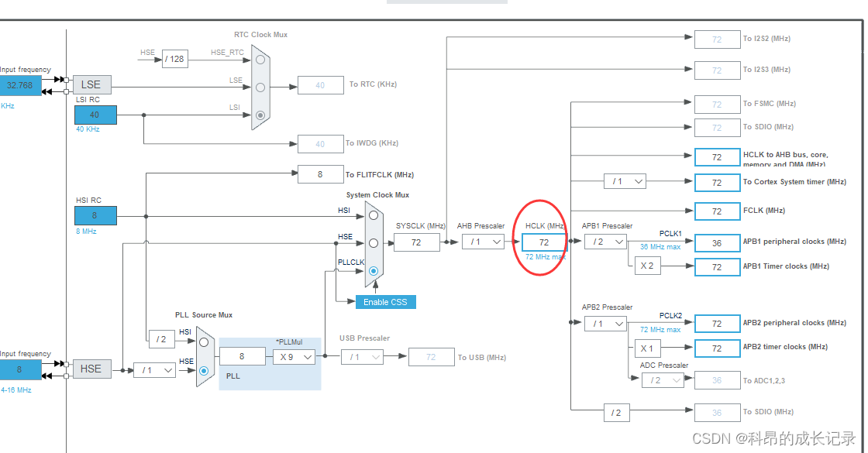Click the HSE input frequency field
This screenshot has height=453, width=868.
[19, 369]
